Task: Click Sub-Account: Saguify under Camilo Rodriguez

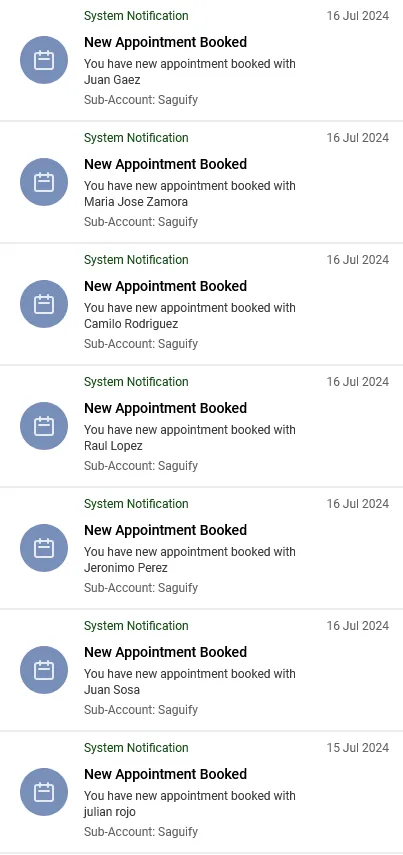Action: click(141, 344)
